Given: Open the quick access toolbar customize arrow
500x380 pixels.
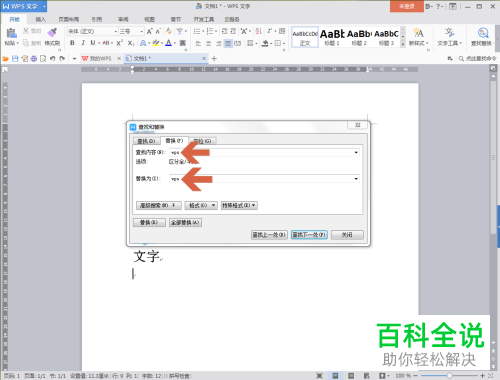Looking at the screenshot, I should coord(74,59).
